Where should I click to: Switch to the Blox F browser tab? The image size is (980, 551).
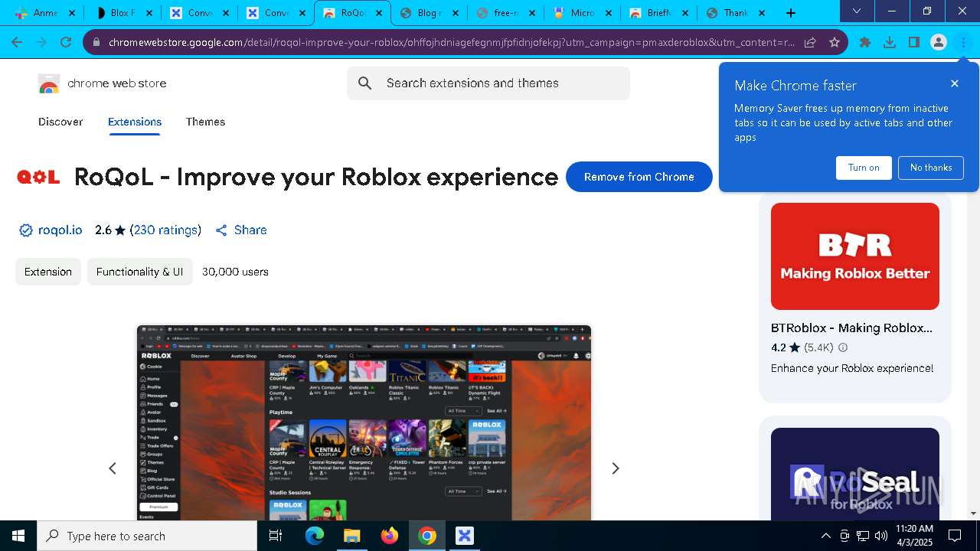click(x=122, y=13)
